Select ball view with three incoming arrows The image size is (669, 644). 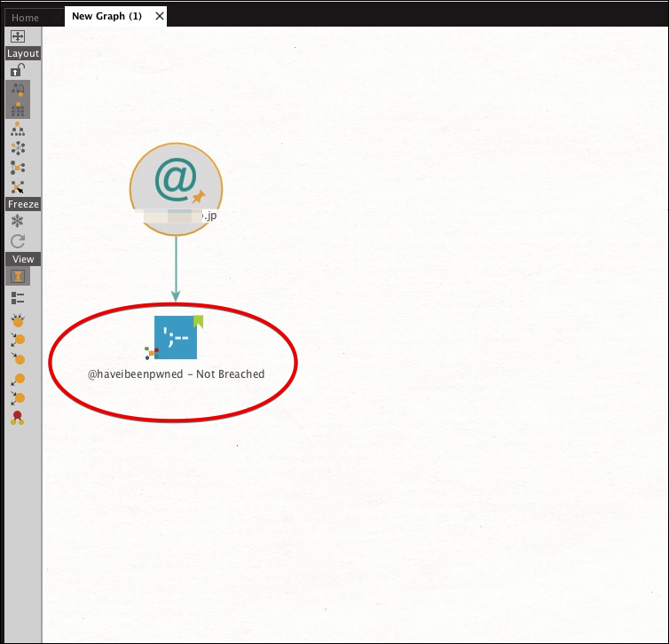[18, 320]
